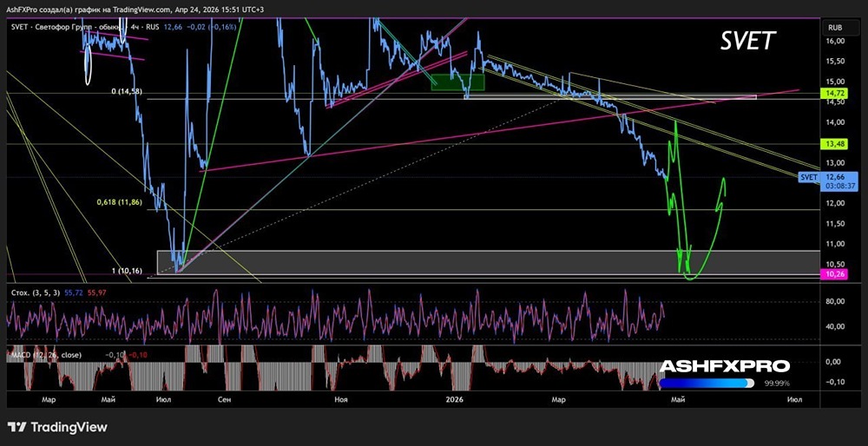Click the 11,50 price axis label
This screenshot has width=868, height=446.
tap(835, 224)
